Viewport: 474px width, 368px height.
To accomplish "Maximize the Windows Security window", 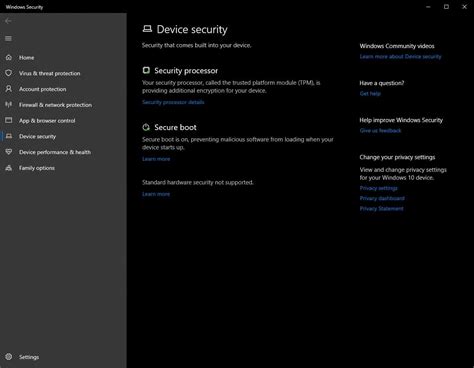I will click(x=446, y=7).
